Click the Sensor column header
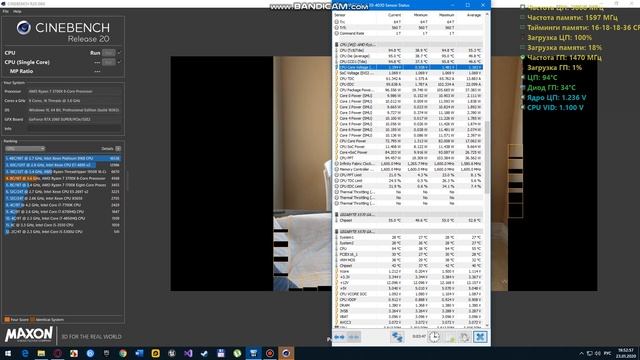Screen dimensions: 640x360 pyautogui.click(x=340, y=15)
